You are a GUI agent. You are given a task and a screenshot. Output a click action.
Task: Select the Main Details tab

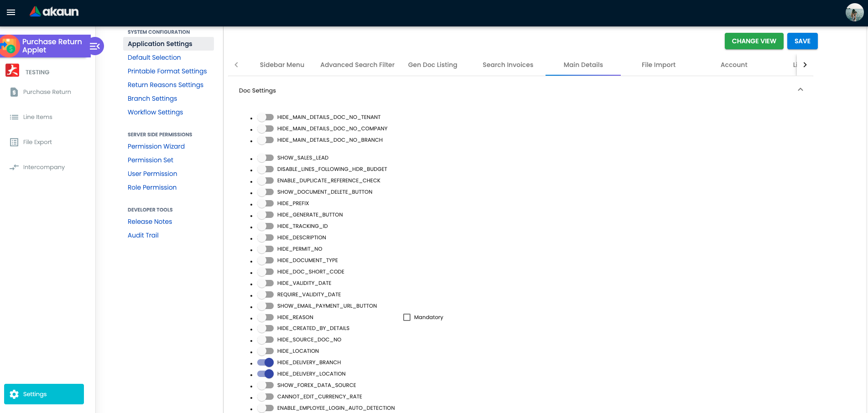[x=583, y=65]
